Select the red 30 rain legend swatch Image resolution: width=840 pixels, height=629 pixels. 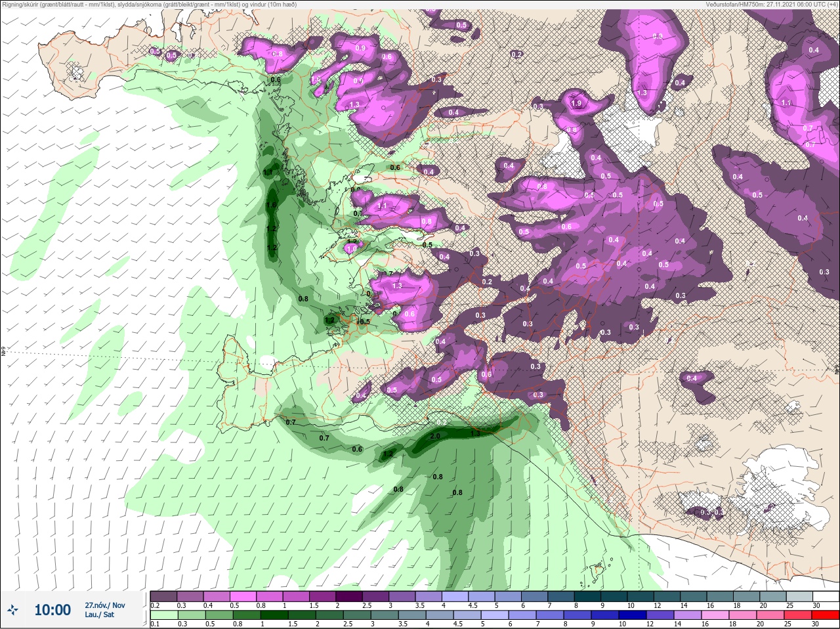pyautogui.click(x=825, y=615)
